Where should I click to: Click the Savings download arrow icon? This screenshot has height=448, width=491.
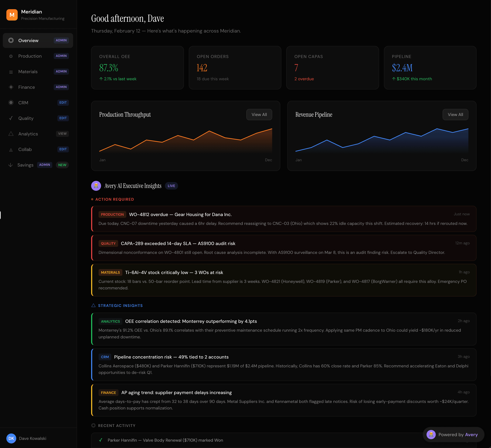(11, 165)
